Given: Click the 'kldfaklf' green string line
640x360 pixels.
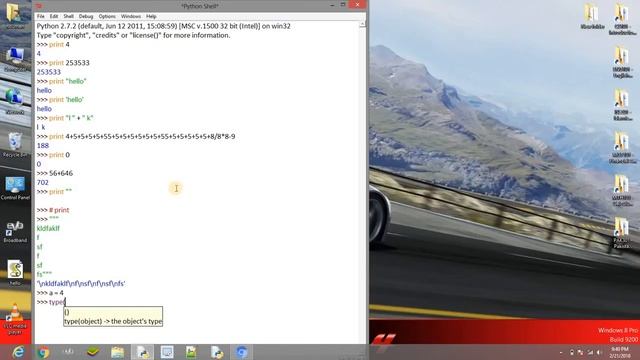Looking at the screenshot, I should point(48,228).
